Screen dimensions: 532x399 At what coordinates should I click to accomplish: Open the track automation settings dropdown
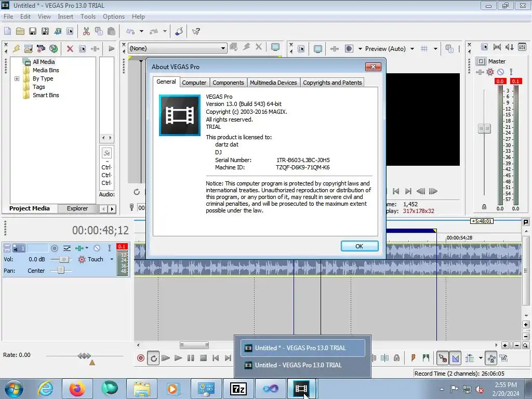pos(87,248)
